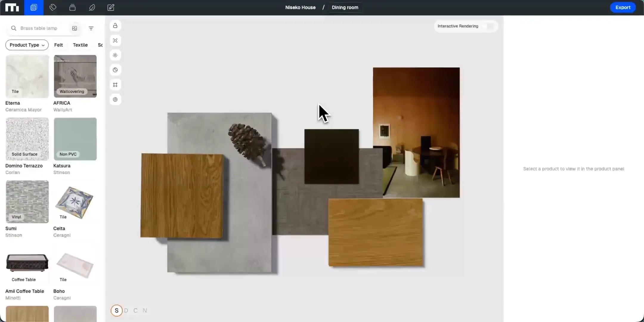The image size is (644, 322).
Task: Select the Felt category filter
Action: (58, 45)
